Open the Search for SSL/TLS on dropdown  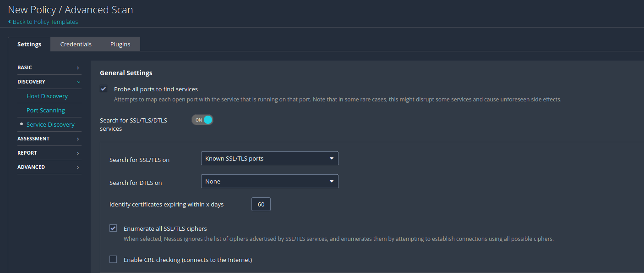click(x=269, y=159)
